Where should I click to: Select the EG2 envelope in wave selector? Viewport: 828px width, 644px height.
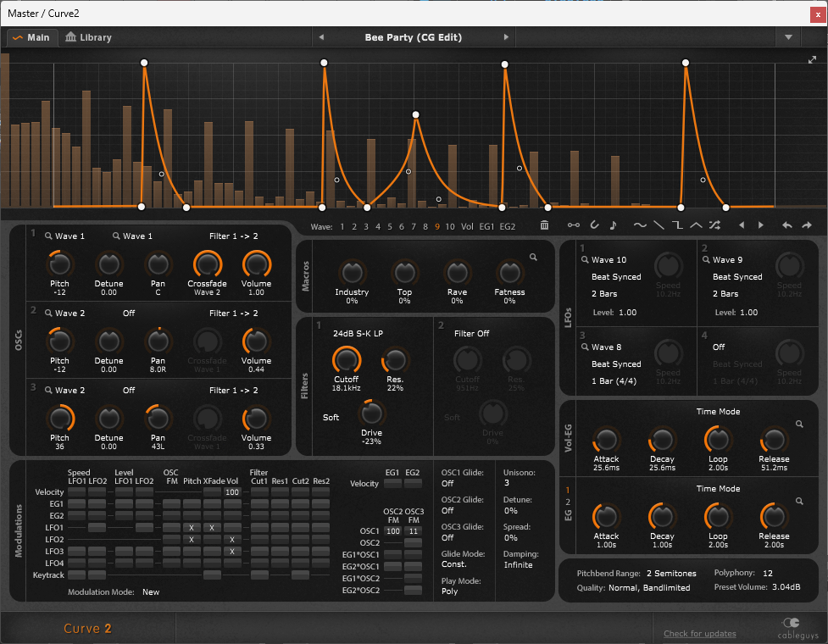pyautogui.click(x=508, y=226)
